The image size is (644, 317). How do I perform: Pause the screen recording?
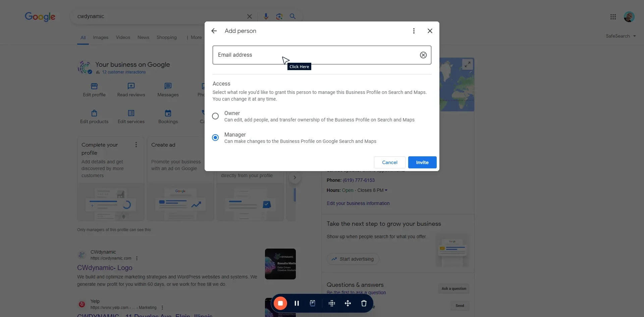pyautogui.click(x=297, y=303)
